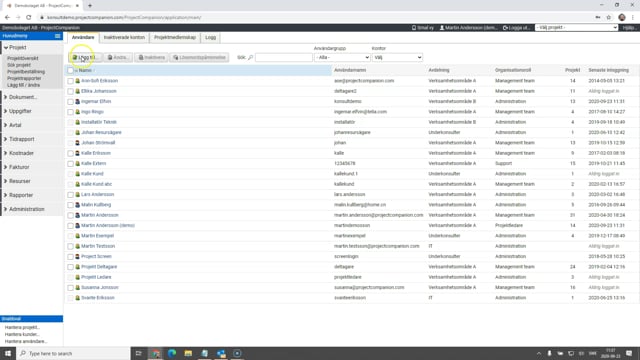This screenshot has width=640, height=360.
Task: Focus the Sök search field
Action: click(x=284, y=58)
